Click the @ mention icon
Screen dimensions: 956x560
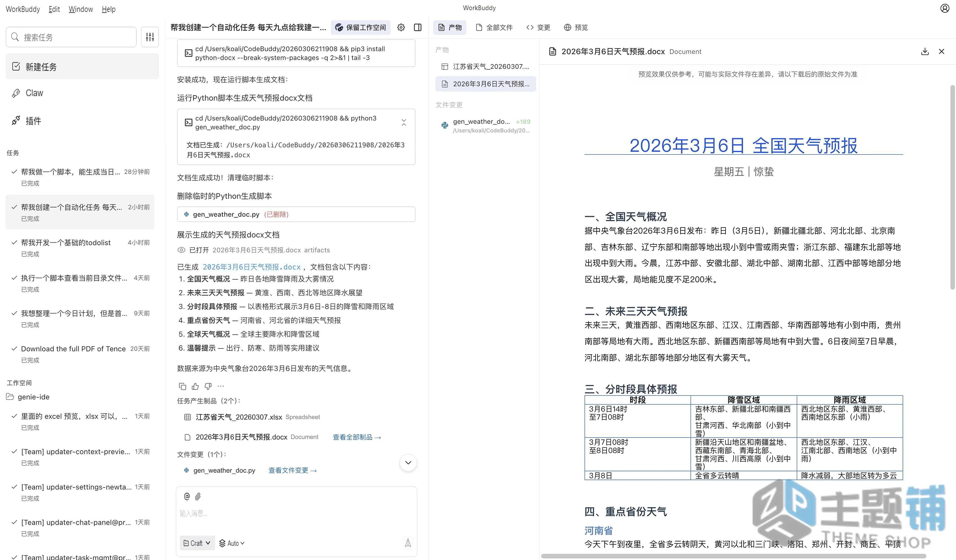[187, 496]
